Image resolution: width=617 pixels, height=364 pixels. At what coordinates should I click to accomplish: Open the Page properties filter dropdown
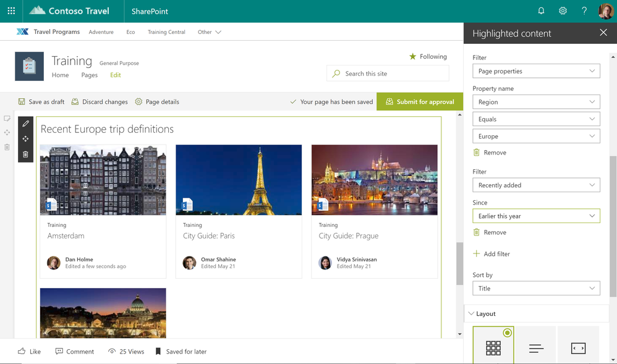pyautogui.click(x=536, y=71)
